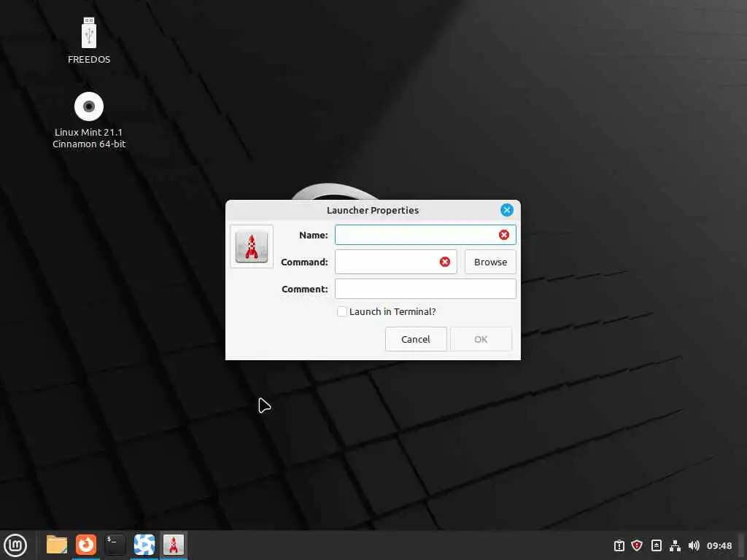The width and height of the screenshot is (747, 560).
Task: Click the Command field red error icon
Action: [444, 262]
